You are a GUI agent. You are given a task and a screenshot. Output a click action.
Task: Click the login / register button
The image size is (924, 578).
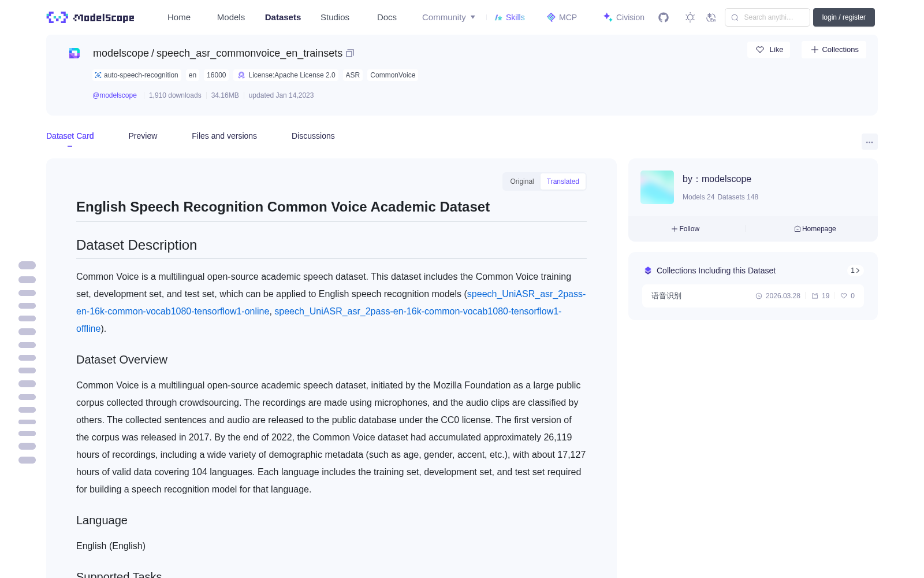tap(844, 17)
